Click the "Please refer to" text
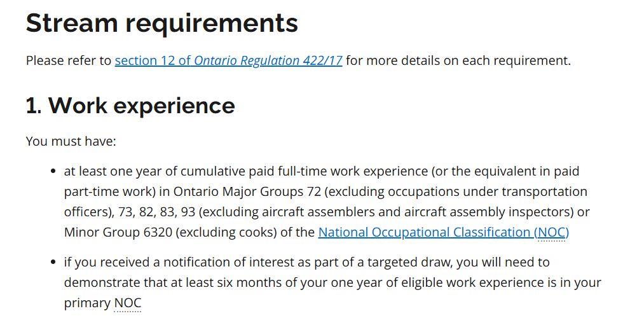Viewport: 644px width, 325px height. coord(69,61)
